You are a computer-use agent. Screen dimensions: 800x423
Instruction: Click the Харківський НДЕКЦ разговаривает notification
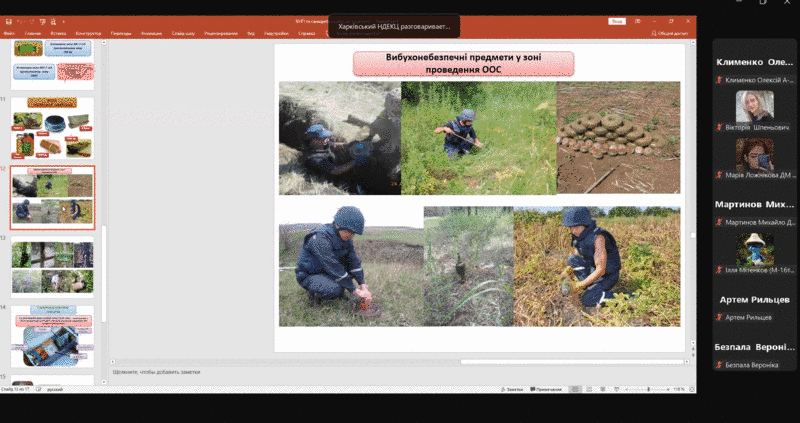tap(394, 26)
